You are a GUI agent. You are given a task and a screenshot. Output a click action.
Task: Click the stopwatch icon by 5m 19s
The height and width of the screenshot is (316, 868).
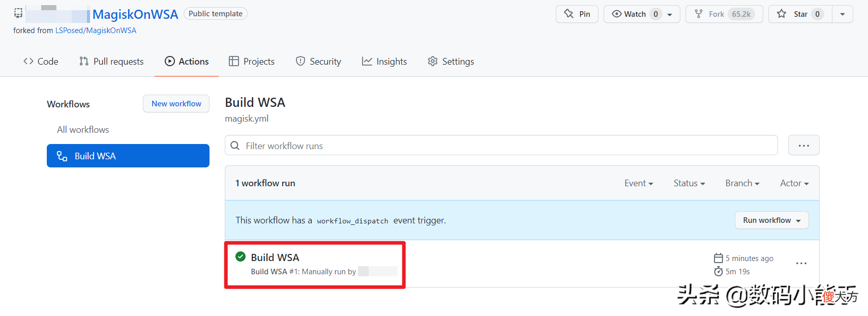coord(718,271)
